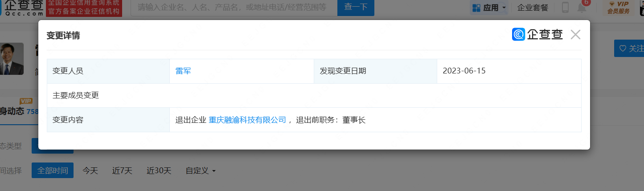The image size is (644, 191).
Task: Click the mobile phone icon in header
Action: pyautogui.click(x=565, y=8)
